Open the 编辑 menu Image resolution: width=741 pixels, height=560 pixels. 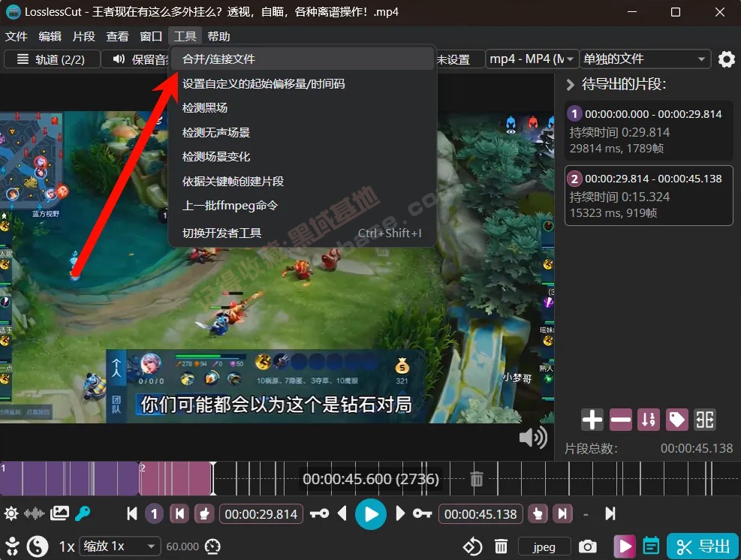tap(50, 36)
